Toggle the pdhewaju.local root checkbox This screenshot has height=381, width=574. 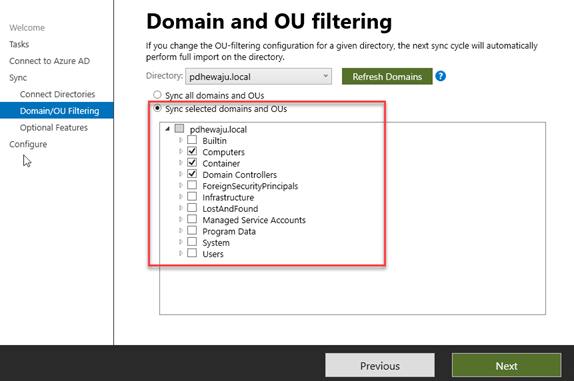click(x=179, y=128)
